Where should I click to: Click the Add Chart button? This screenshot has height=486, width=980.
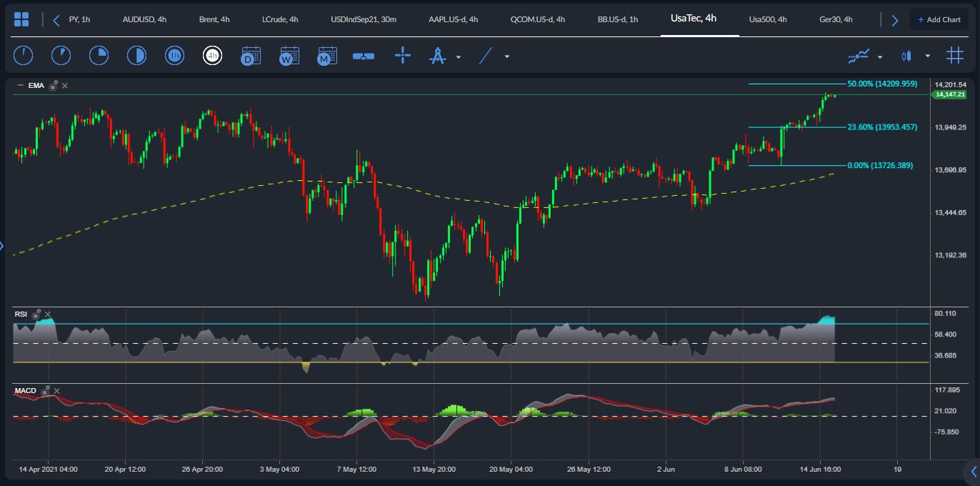pos(939,19)
